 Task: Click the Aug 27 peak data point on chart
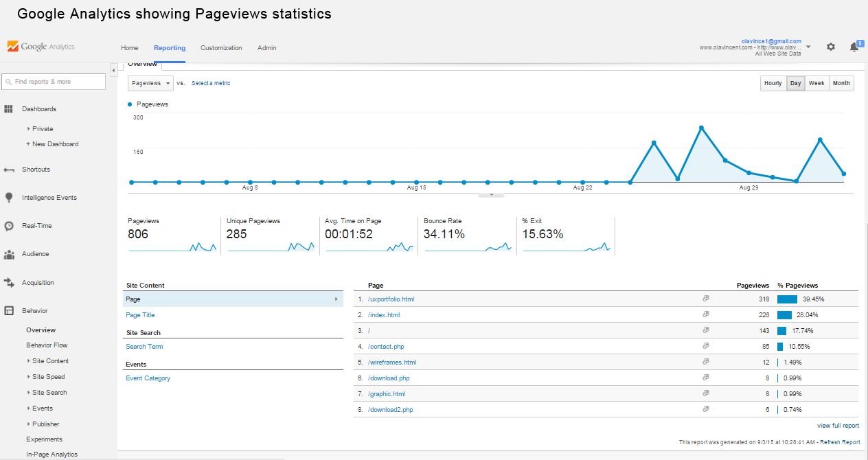tap(701, 128)
